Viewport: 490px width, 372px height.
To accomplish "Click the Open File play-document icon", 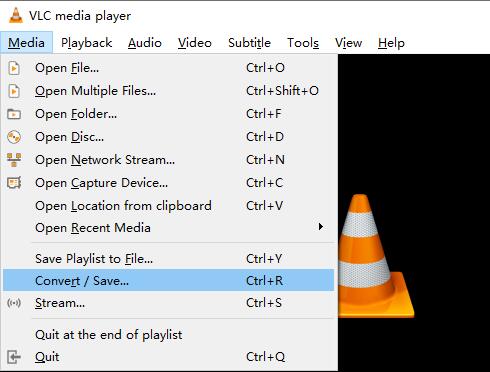I will click(x=14, y=68).
